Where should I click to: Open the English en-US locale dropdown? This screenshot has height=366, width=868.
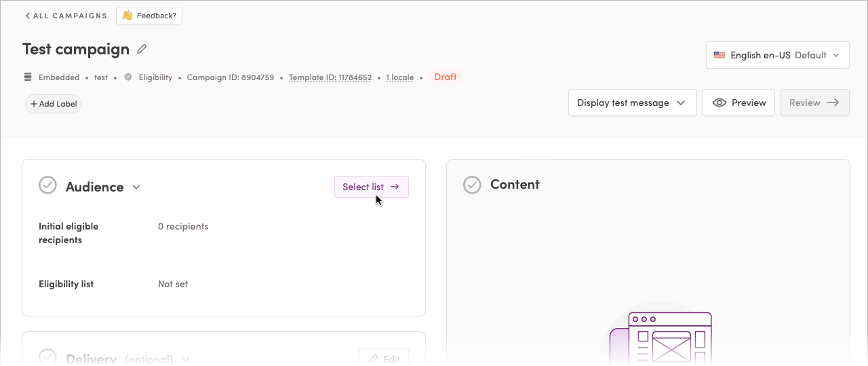point(778,55)
